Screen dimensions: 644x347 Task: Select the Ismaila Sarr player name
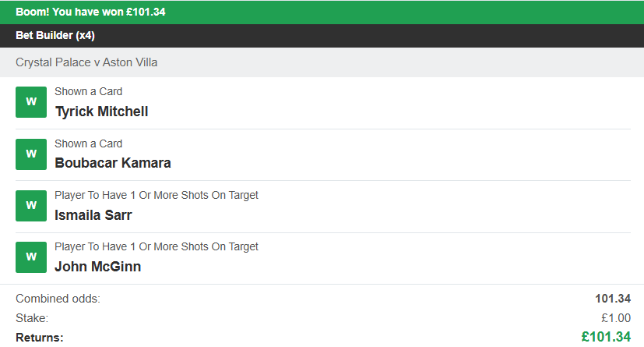click(x=93, y=215)
